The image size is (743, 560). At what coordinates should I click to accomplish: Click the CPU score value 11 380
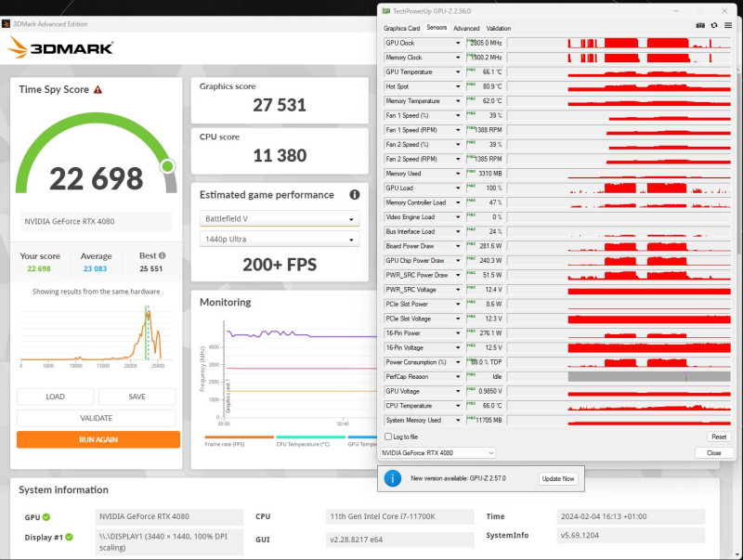tap(280, 155)
